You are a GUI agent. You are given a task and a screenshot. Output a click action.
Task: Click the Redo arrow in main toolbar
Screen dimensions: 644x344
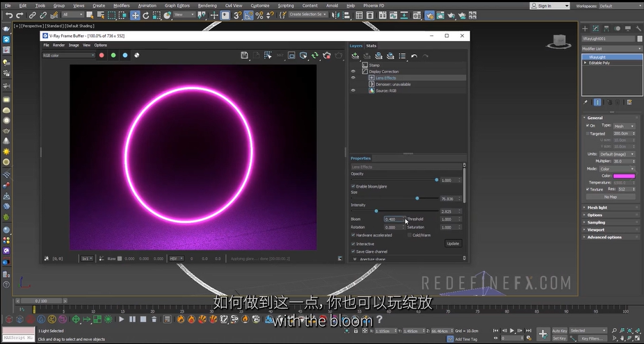point(19,15)
